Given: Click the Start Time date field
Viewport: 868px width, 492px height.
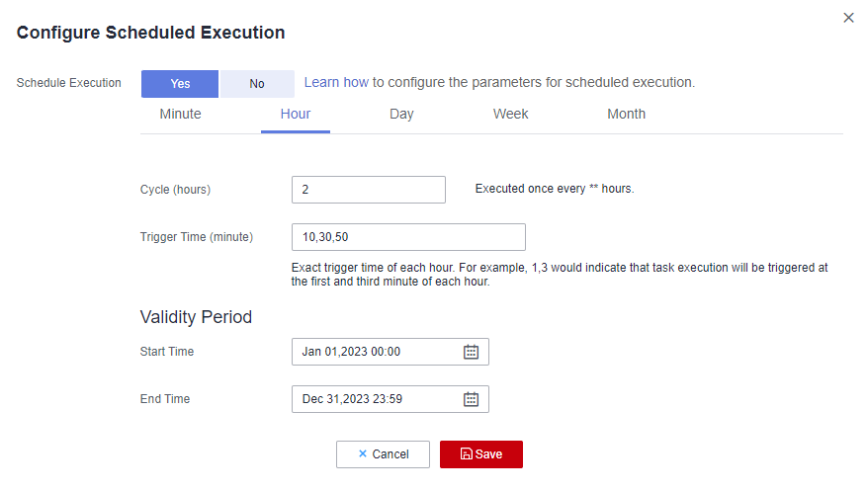Looking at the screenshot, I should tap(376, 352).
